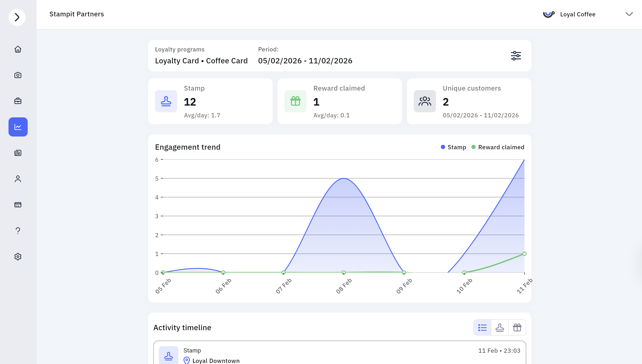This screenshot has width=642, height=364.
Task: Filter the timeline by claimed rewards only
Action: pyautogui.click(x=517, y=327)
